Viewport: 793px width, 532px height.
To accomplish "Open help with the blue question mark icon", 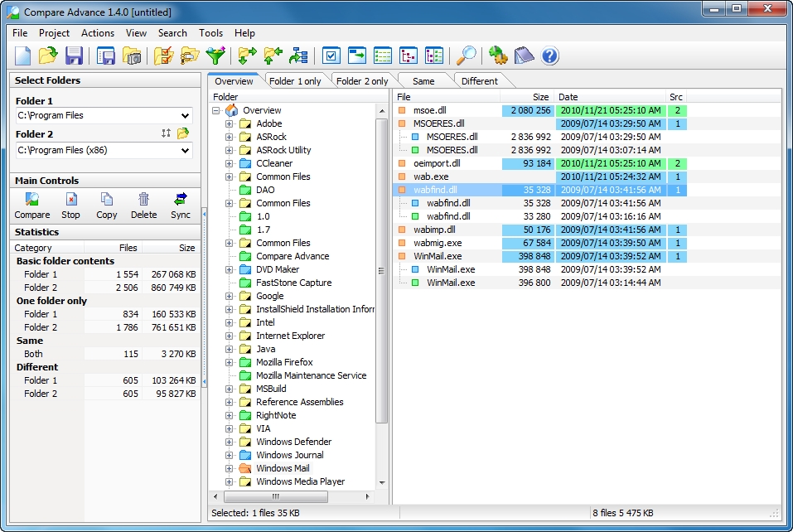I will [549, 56].
